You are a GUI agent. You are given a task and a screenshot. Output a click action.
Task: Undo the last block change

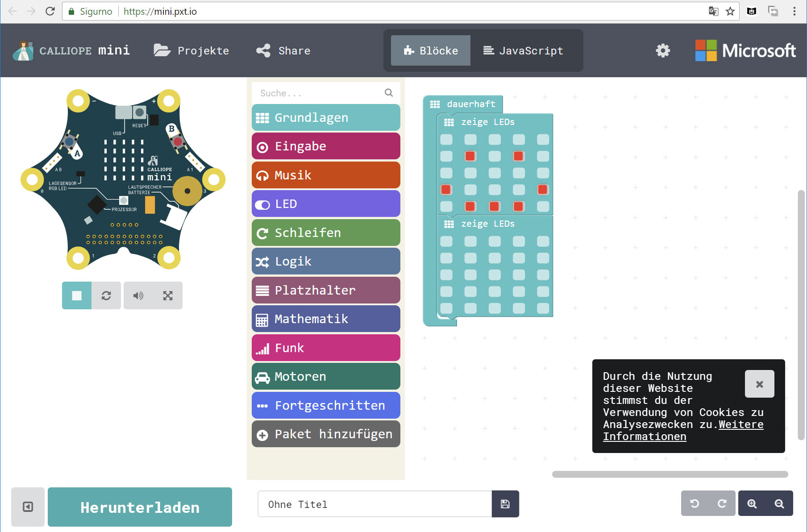(695, 503)
